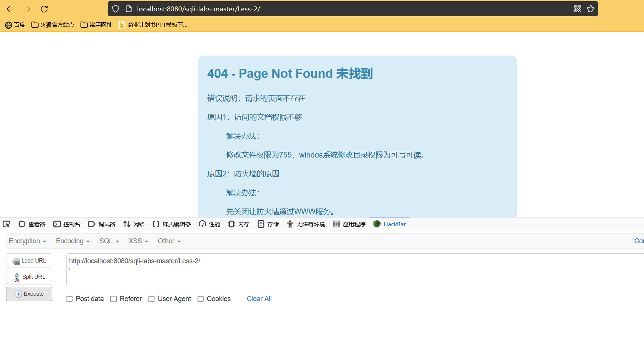Open the 样式编辑器 style editor tab
This screenshot has height=346, width=644.
pyautogui.click(x=171, y=224)
